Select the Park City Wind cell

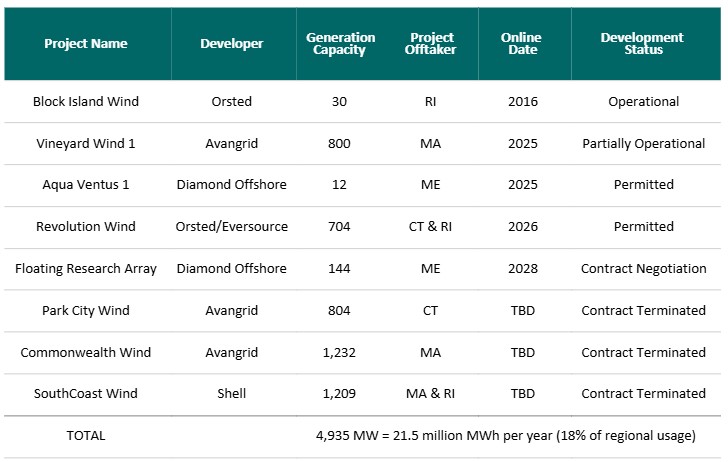86,311
